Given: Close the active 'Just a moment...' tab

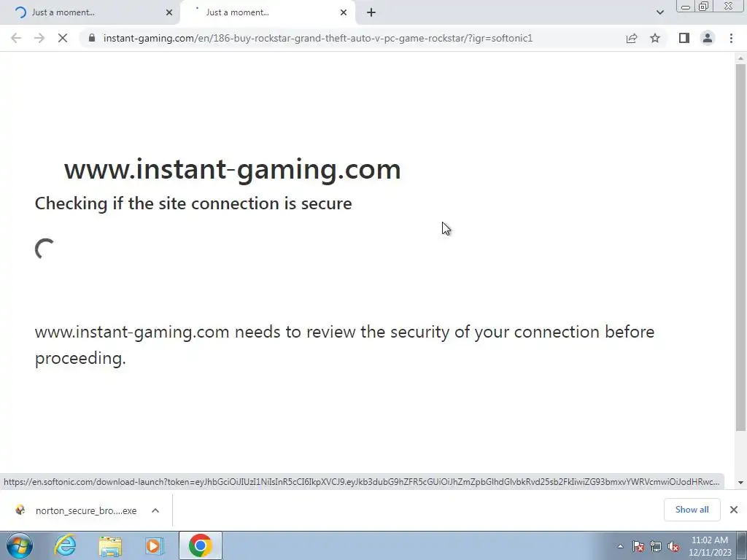Looking at the screenshot, I should coord(344,12).
